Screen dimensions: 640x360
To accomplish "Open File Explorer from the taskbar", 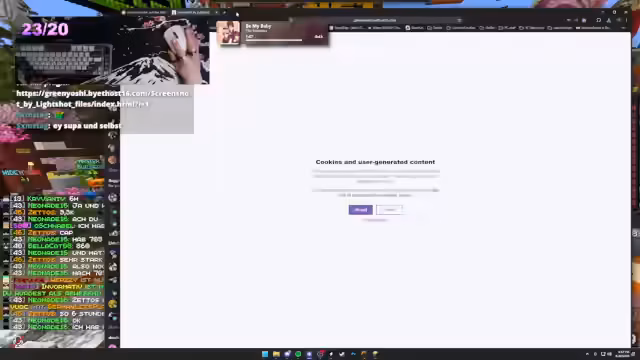I will point(276,354).
